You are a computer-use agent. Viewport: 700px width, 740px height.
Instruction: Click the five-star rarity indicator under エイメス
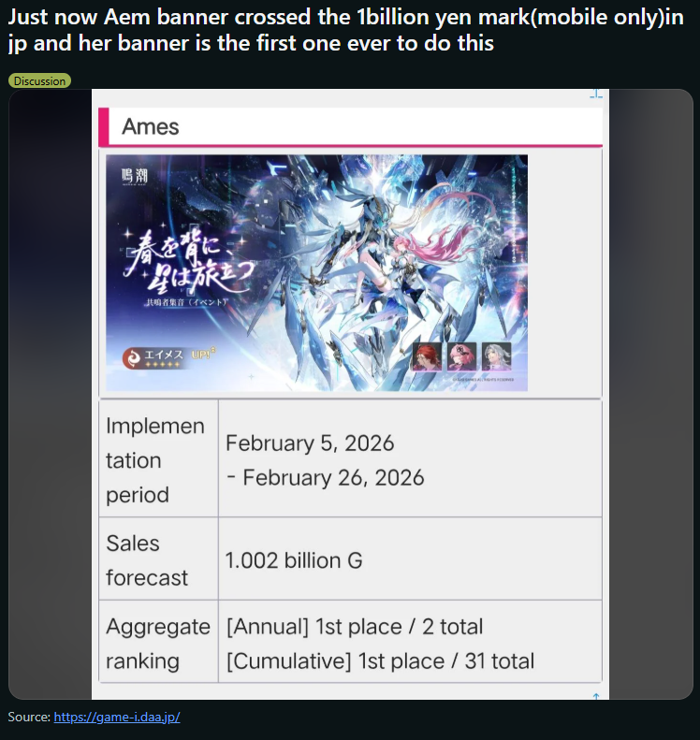[162, 365]
